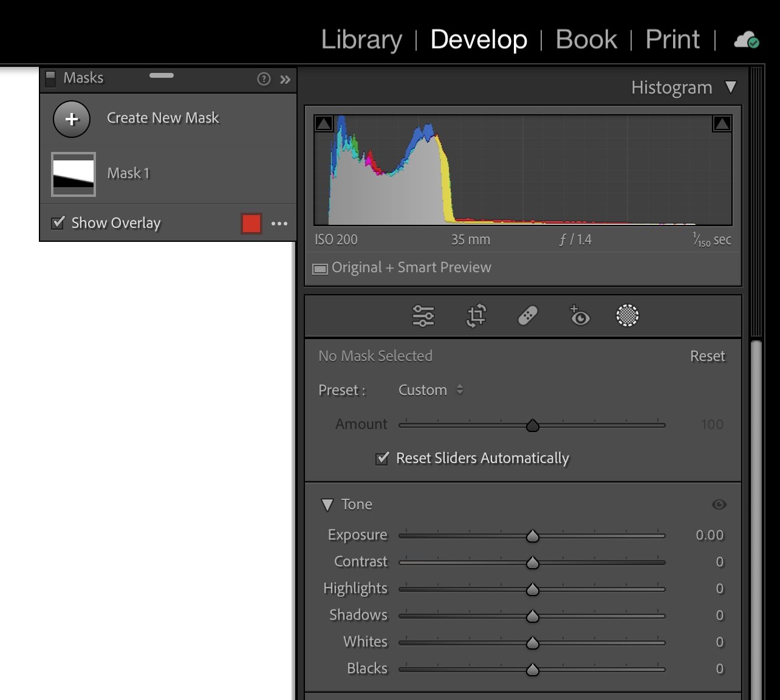Image resolution: width=780 pixels, height=700 pixels.
Task: Toggle Show Overlay checkbox
Action: tap(58, 222)
